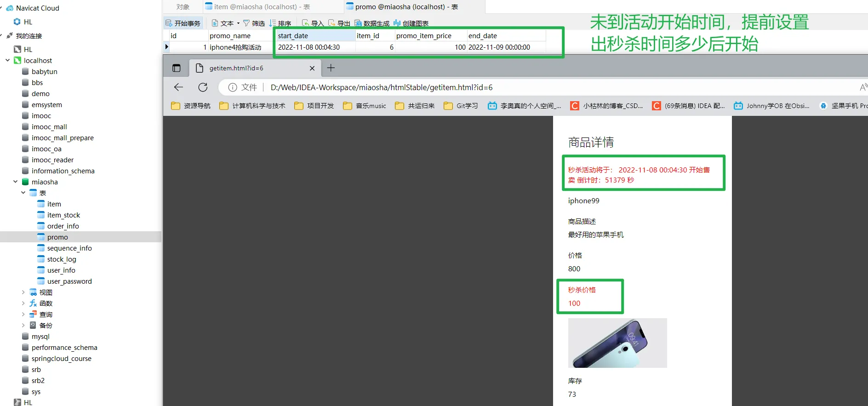Select the sequence_info table

(x=69, y=248)
